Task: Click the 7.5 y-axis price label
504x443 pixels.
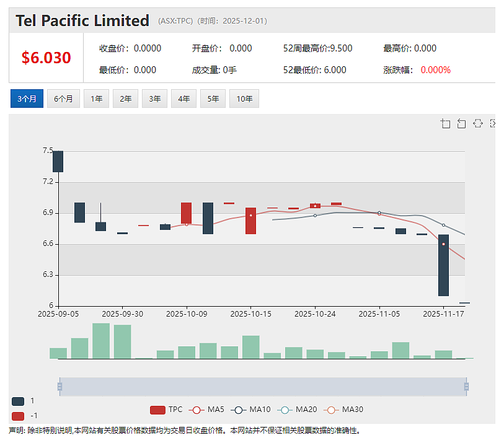Action: pyautogui.click(x=48, y=151)
